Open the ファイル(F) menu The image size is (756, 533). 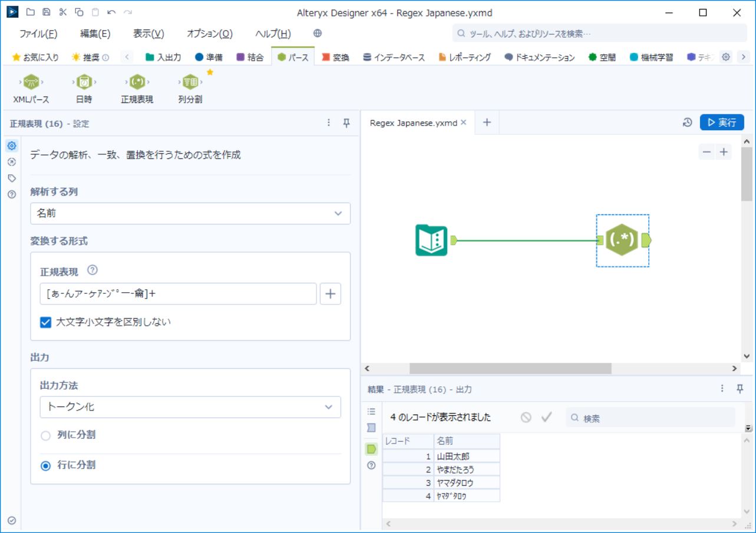click(x=38, y=34)
